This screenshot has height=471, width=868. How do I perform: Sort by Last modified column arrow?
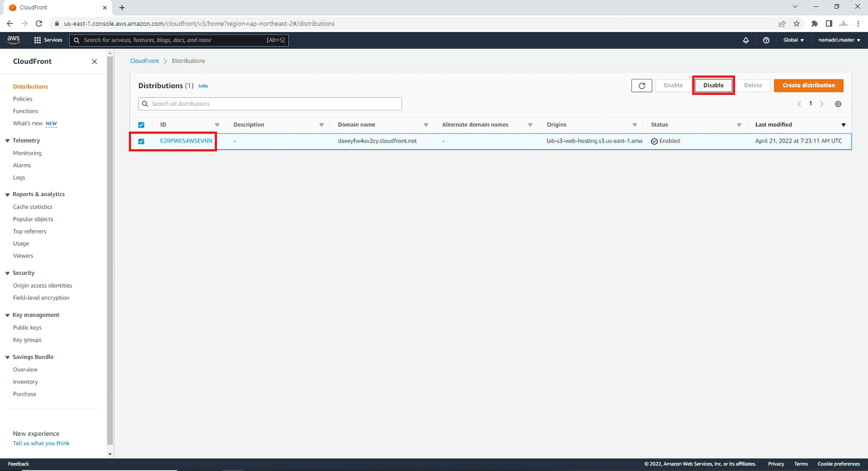844,125
